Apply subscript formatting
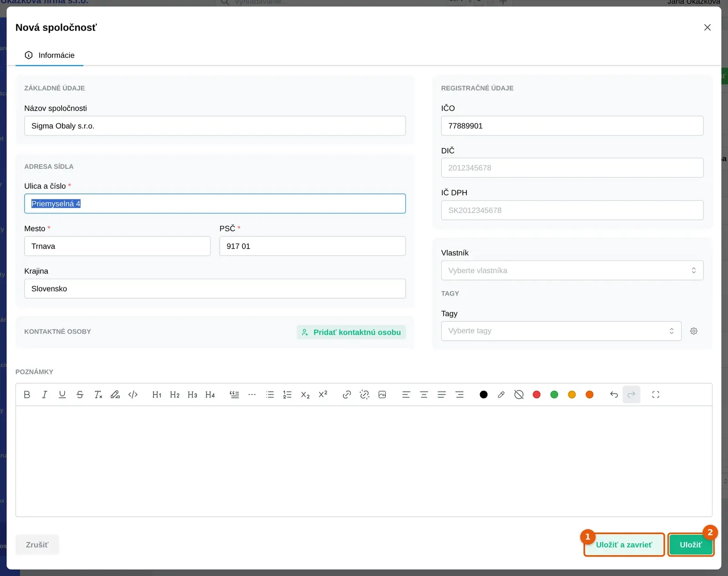Image resolution: width=728 pixels, height=576 pixels. [x=305, y=395]
